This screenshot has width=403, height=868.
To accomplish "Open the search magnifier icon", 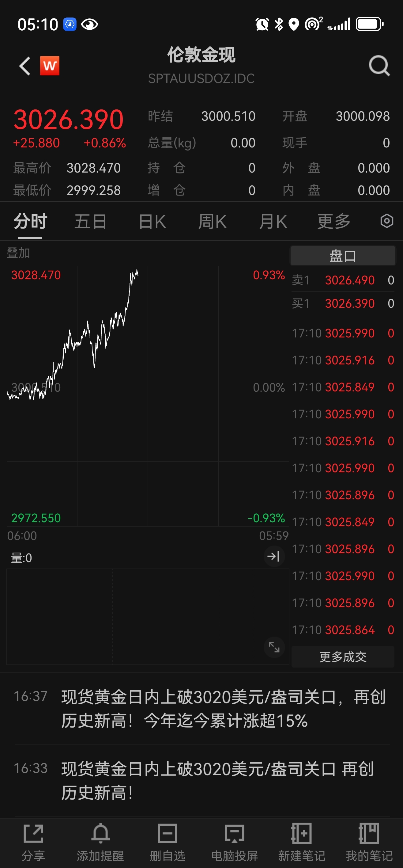I will pos(379,66).
